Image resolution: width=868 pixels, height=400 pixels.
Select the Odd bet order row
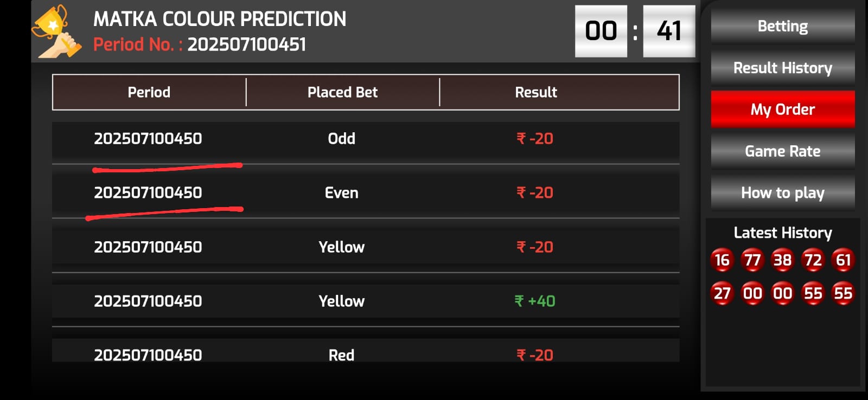coord(365,139)
